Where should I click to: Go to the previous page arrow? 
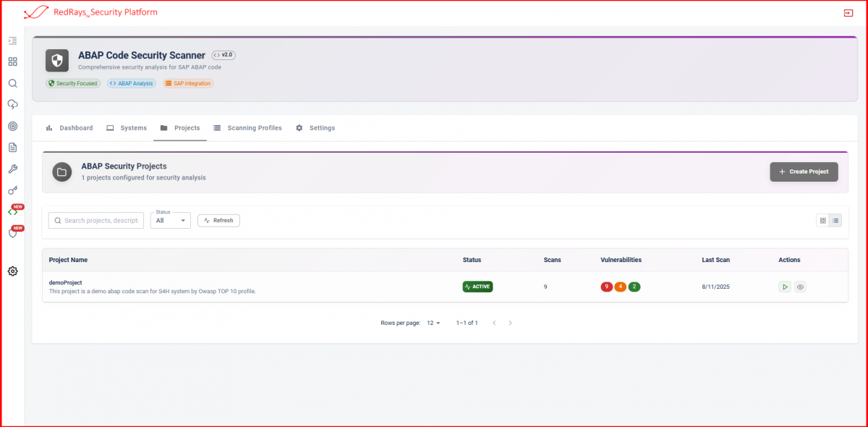(494, 323)
